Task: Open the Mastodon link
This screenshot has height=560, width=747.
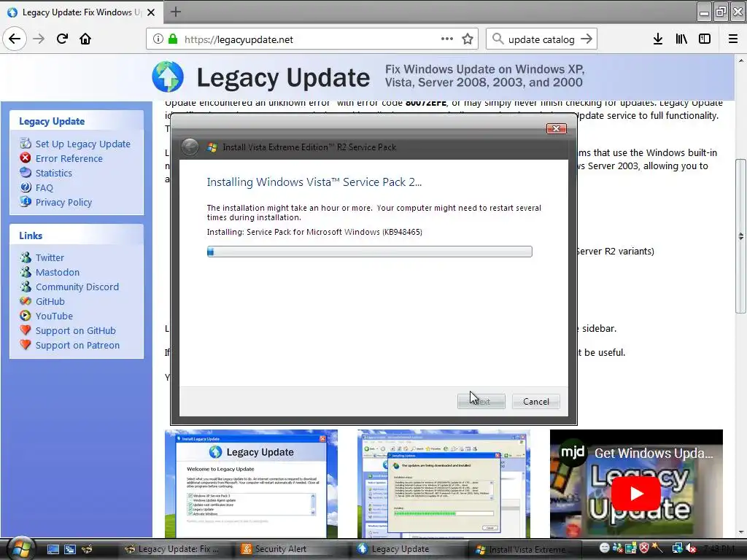Action: [58, 273]
